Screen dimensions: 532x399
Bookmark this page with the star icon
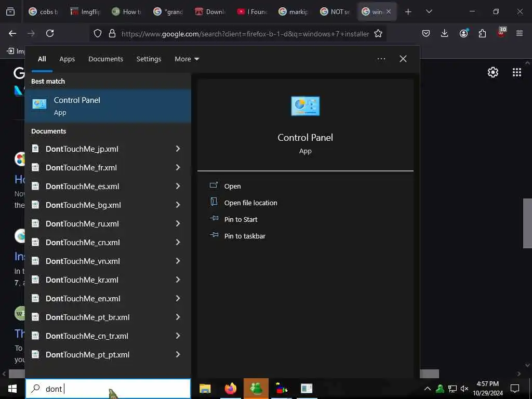(378, 33)
